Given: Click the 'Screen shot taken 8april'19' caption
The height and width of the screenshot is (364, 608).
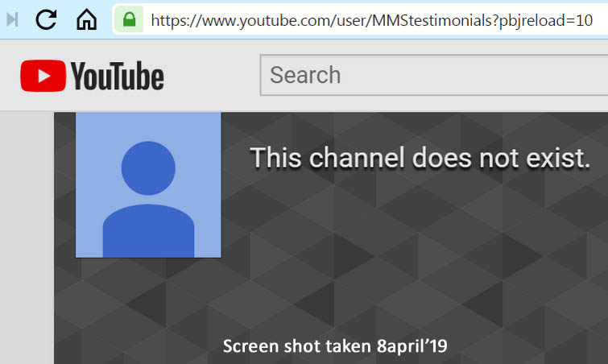Looking at the screenshot, I should [335, 346].
